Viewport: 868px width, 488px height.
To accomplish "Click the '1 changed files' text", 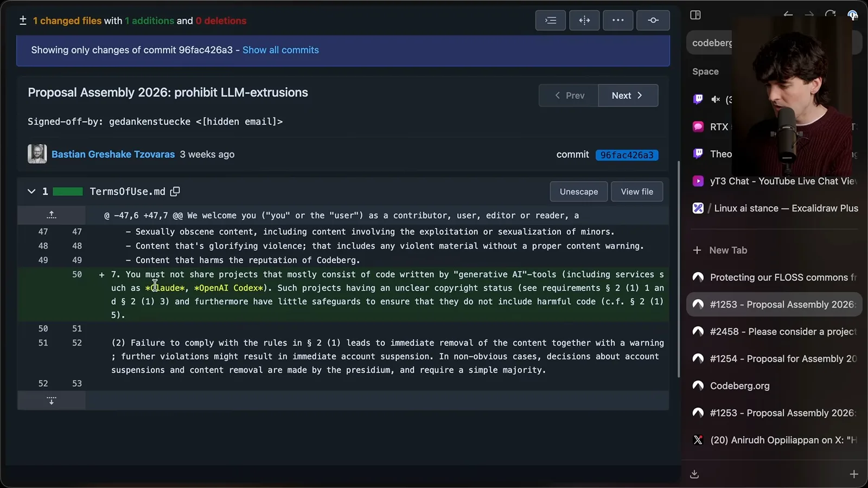I will (x=67, y=21).
